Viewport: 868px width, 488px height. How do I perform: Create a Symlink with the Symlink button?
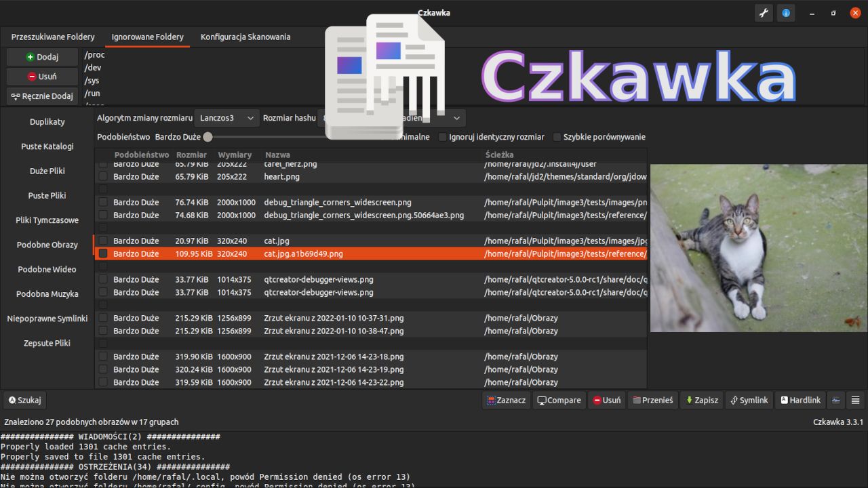[x=749, y=400]
